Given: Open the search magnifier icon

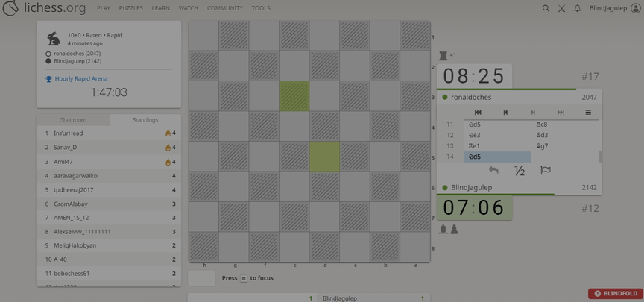Looking at the screenshot, I should point(546,8).
